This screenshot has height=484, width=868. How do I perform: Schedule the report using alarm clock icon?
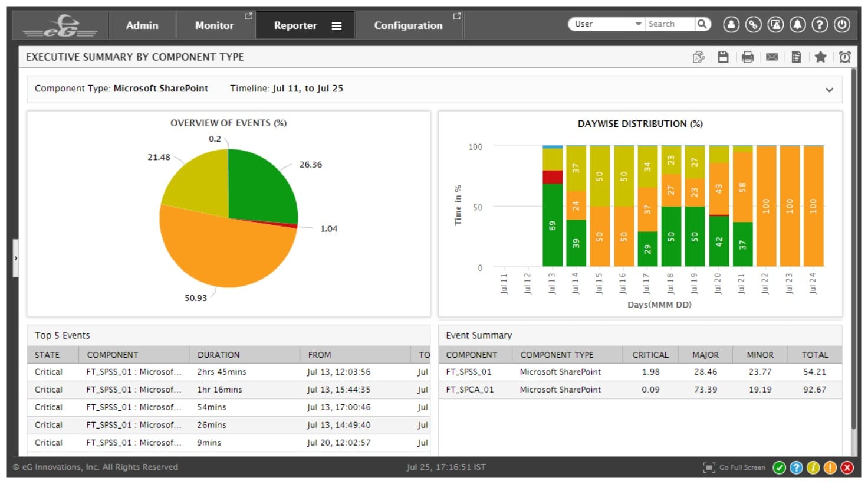pyautogui.click(x=845, y=57)
